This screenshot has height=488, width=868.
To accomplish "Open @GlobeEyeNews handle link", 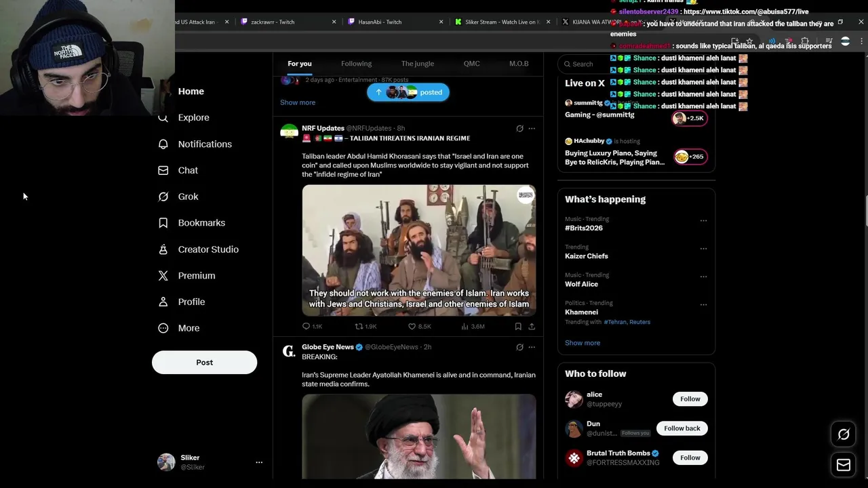I will coord(391,347).
